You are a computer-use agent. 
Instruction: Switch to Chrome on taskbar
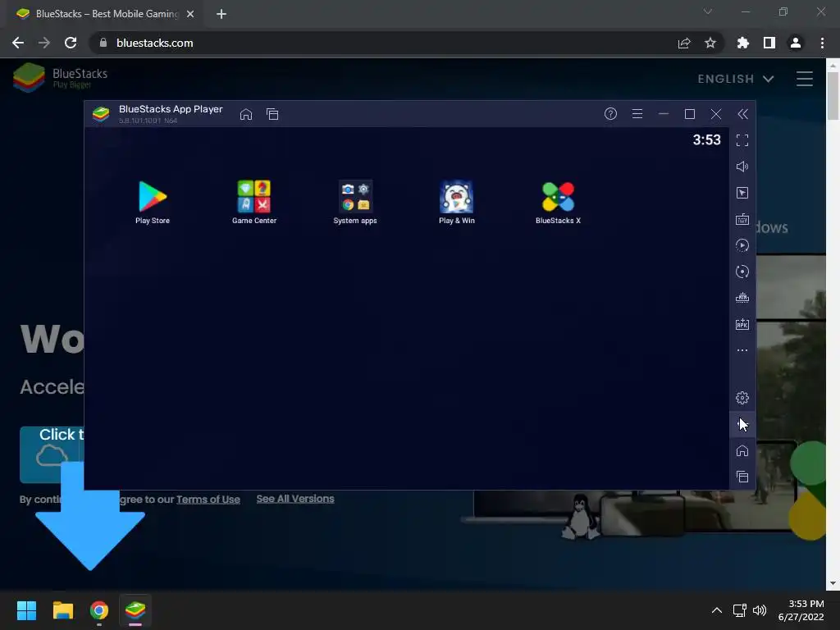pyautogui.click(x=99, y=610)
